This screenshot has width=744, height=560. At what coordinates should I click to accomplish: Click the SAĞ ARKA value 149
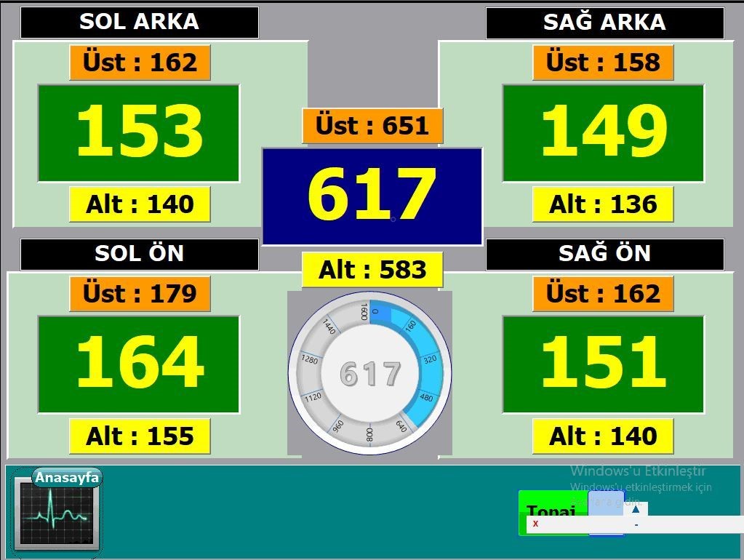coord(603,132)
